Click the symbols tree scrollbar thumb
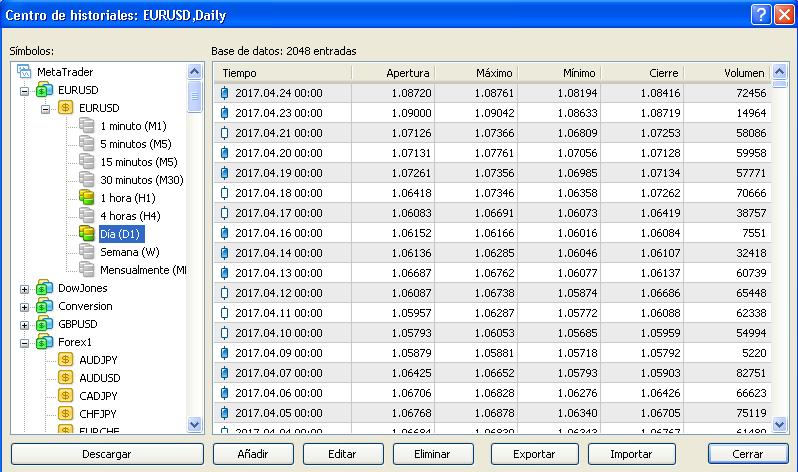The width and height of the screenshot is (798, 472). pos(194,96)
